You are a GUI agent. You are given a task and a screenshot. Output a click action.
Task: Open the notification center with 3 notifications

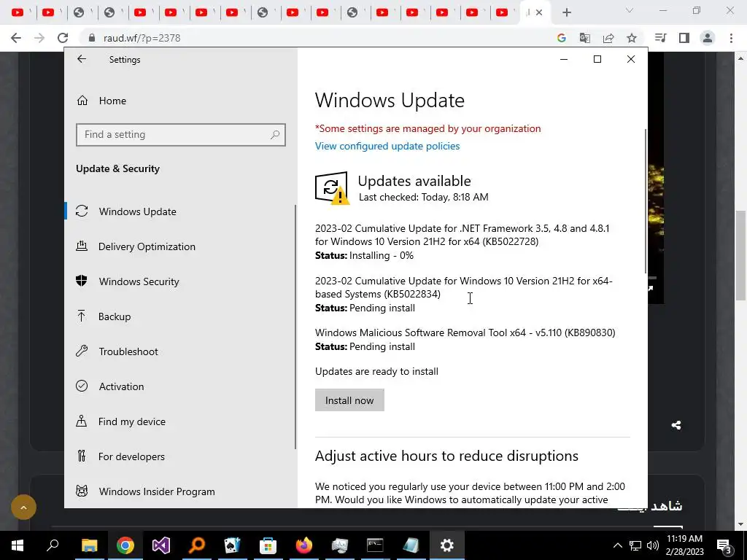724,545
